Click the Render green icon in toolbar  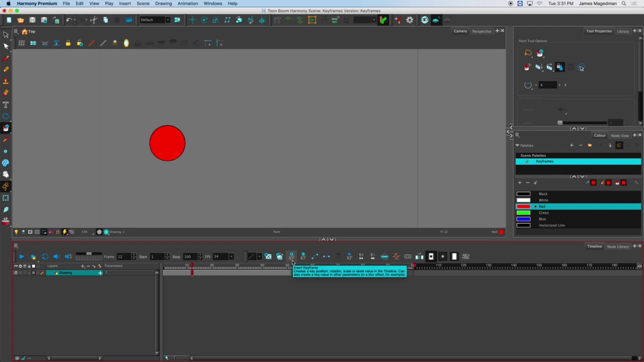tap(383, 20)
